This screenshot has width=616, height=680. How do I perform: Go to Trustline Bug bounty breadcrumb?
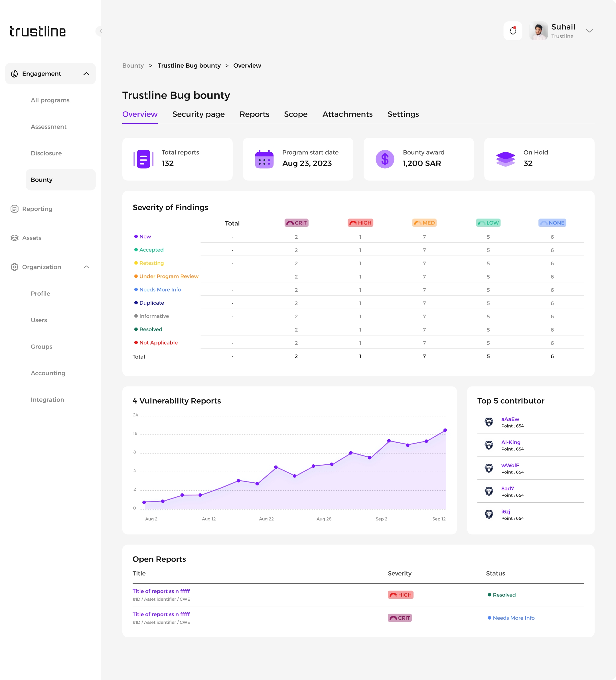pos(189,65)
